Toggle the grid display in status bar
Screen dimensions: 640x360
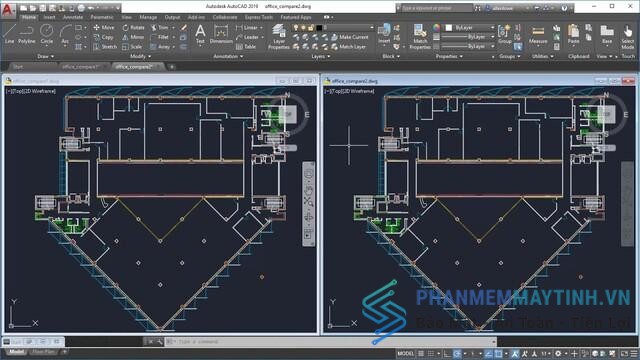pyautogui.click(x=421, y=353)
